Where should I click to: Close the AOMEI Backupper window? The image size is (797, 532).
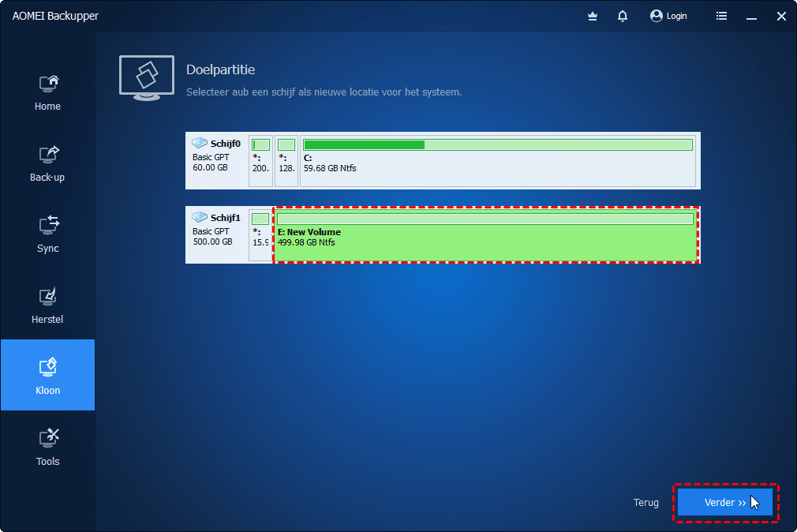pos(781,17)
